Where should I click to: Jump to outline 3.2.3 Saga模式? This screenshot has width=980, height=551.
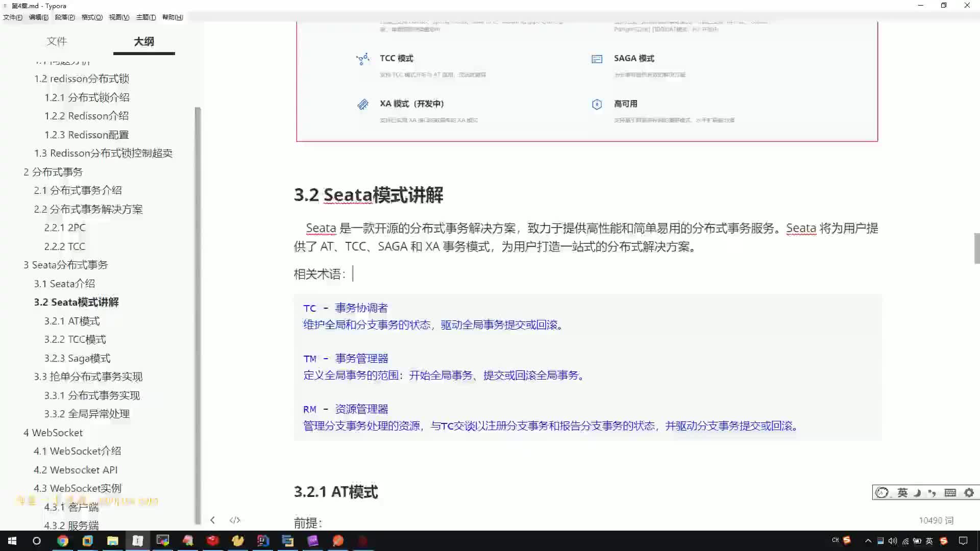(77, 358)
